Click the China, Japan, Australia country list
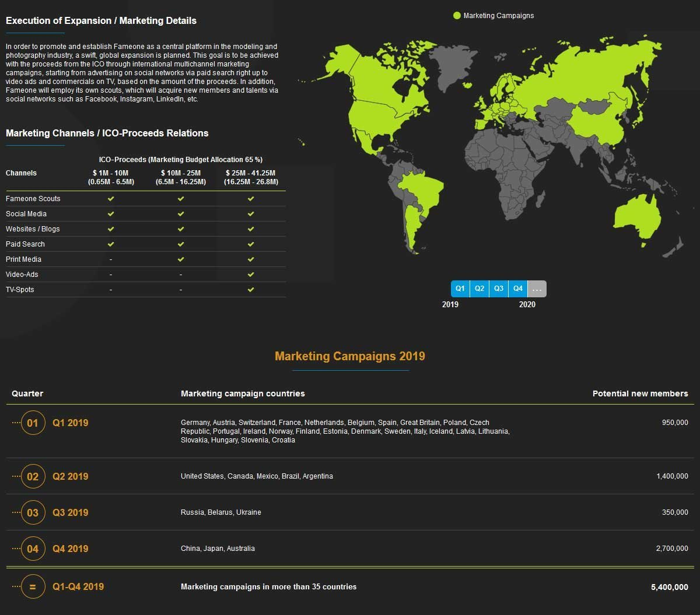The image size is (700, 615). pyautogui.click(x=218, y=549)
